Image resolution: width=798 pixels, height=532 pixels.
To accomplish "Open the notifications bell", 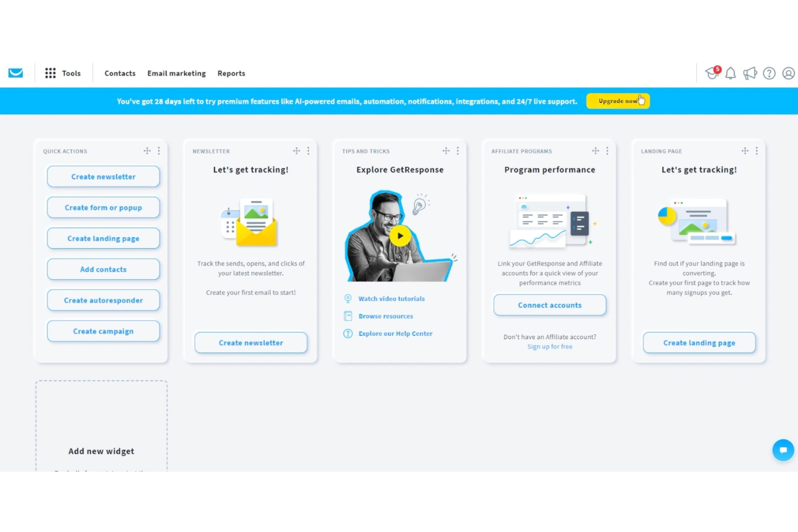I will (731, 73).
